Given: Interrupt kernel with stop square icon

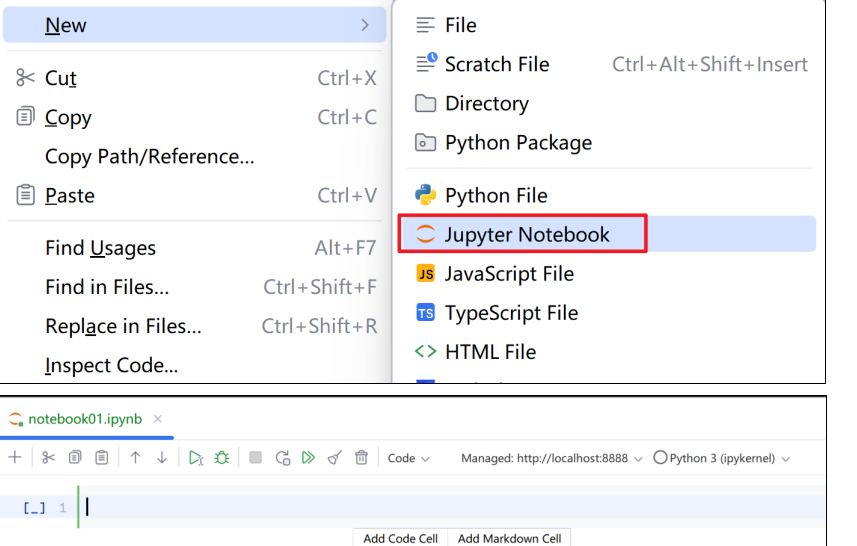Looking at the screenshot, I should tap(255, 457).
